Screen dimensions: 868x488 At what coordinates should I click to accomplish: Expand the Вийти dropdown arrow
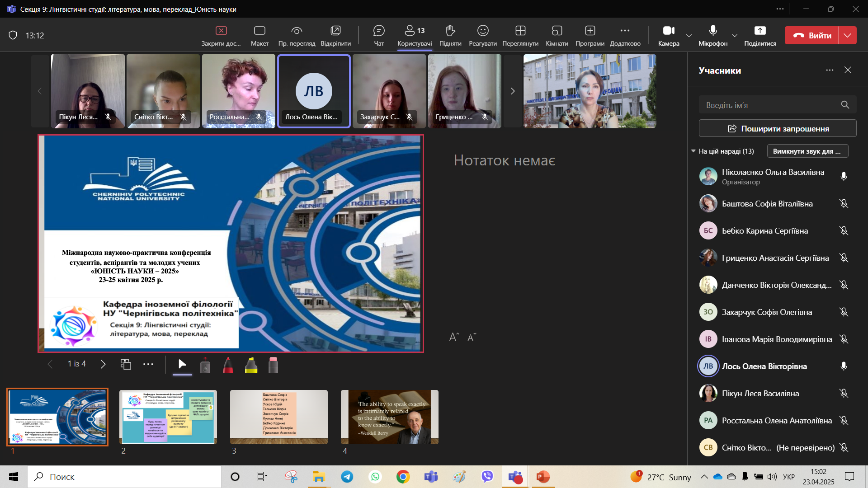point(848,35)
